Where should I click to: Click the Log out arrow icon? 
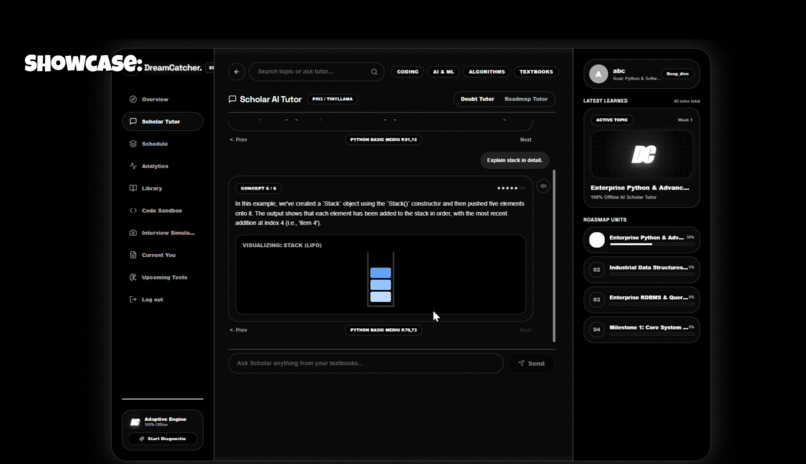coord(133,299)
